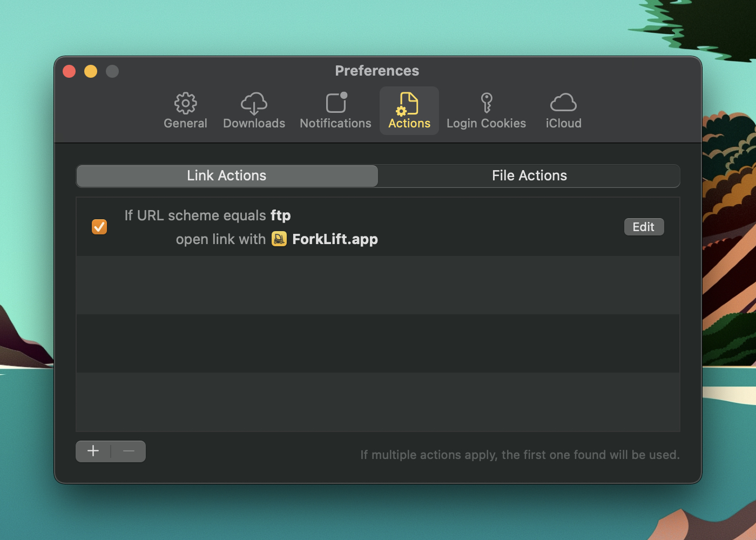Select the 'ForkLift.app' label
The image size is (756, 540).
tap(335, 239)
